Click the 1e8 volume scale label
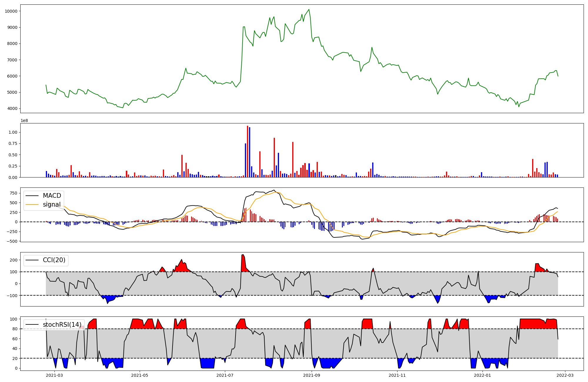Viewport: 588px width, 382px height. coord(24,120)
